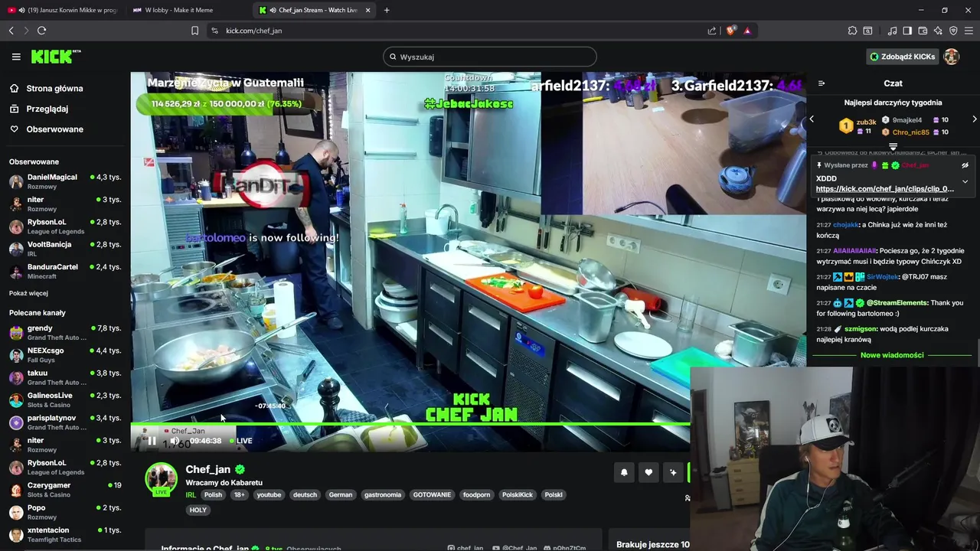Image resolution: width=980 pixels, height=551 pixels.
Task: Open xntentacion Teamfight Tactics channel
Action: [65, 534]
